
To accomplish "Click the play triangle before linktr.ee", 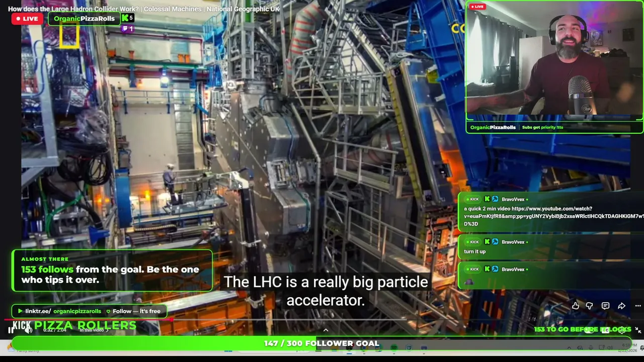I will click(x=20, y=311).
